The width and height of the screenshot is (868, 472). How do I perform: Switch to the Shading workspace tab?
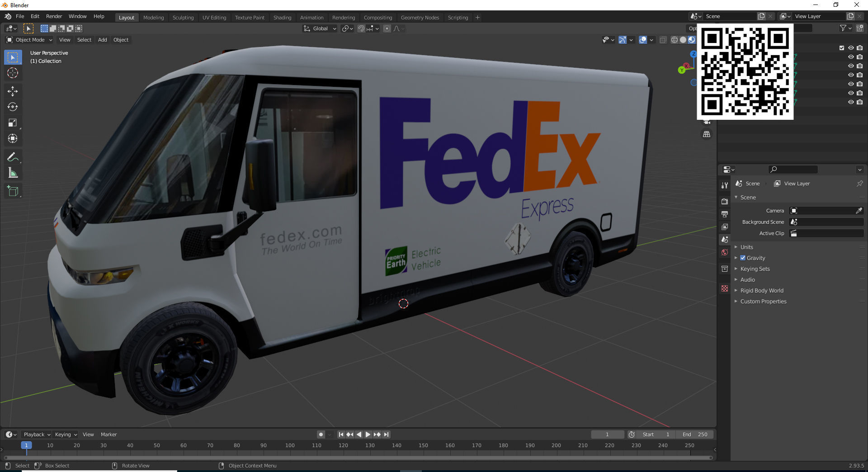tap(282, 18)
